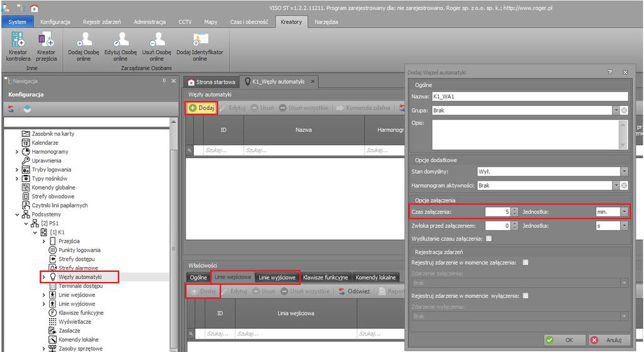The width and height of the screenshot is (644, 352).
Task: Confirm dialog with OK button
Action: [564, 339]
